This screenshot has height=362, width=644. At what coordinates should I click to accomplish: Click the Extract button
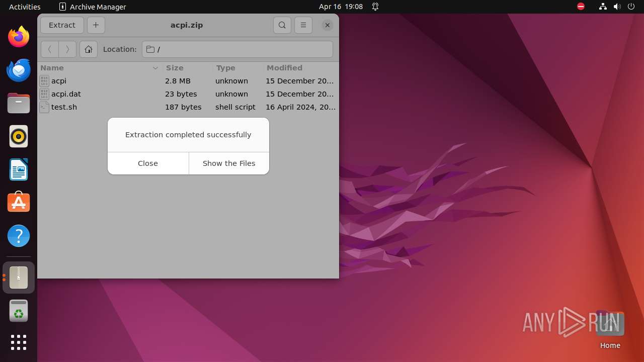click(x=62, y=25)
